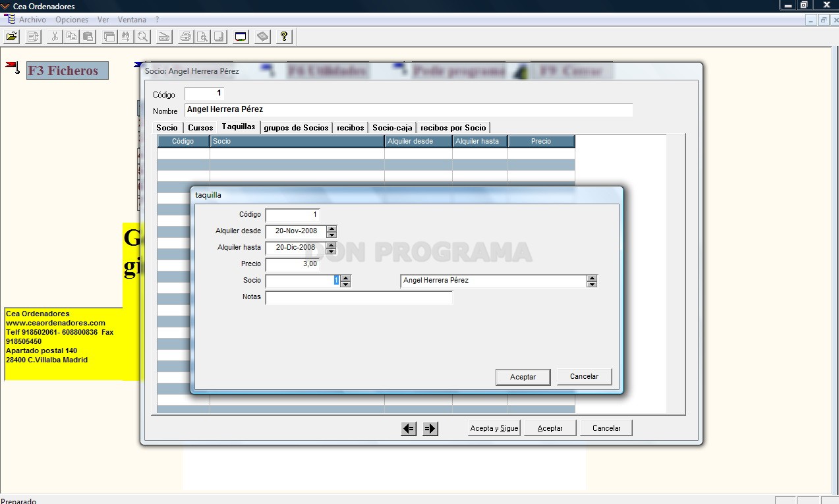Click the binoculars find toolbar icon

pos(125,37)
